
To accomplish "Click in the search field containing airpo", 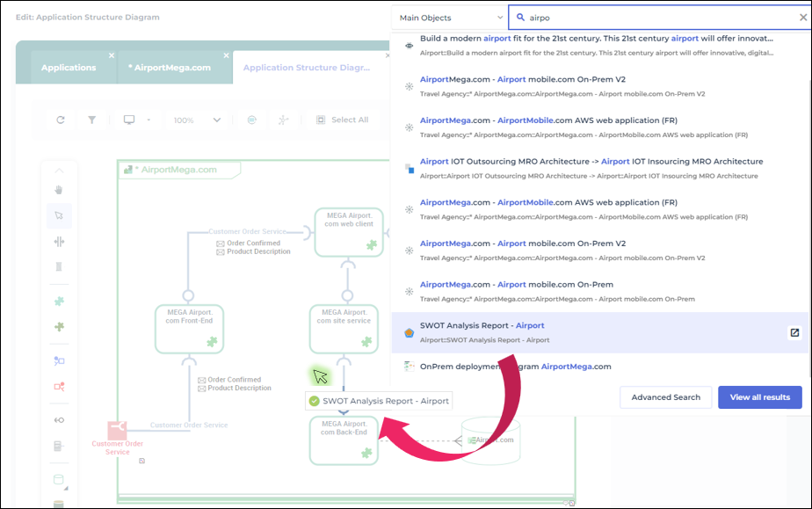I will [650, 18].
